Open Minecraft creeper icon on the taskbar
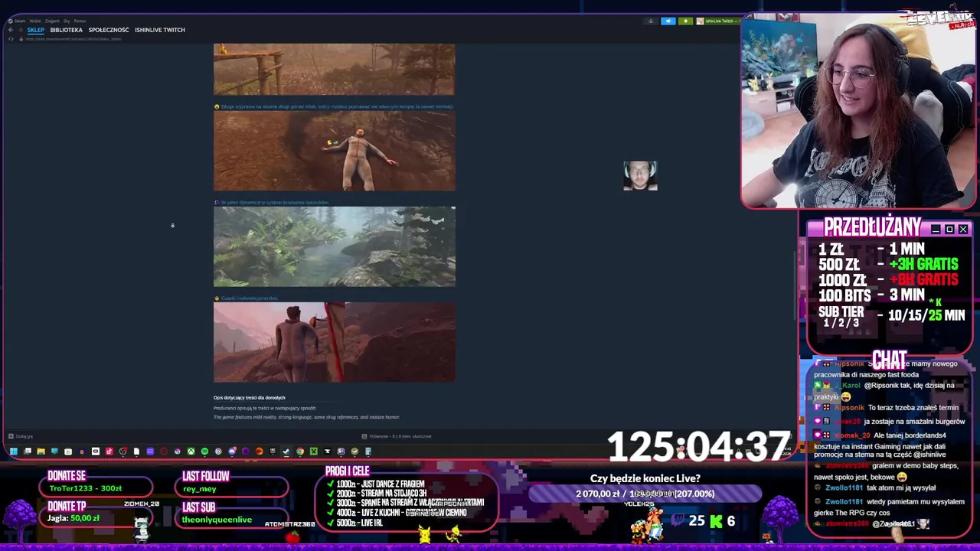This screenshot has width=980, height=551. pyautogui.click(x=313, y=452)
